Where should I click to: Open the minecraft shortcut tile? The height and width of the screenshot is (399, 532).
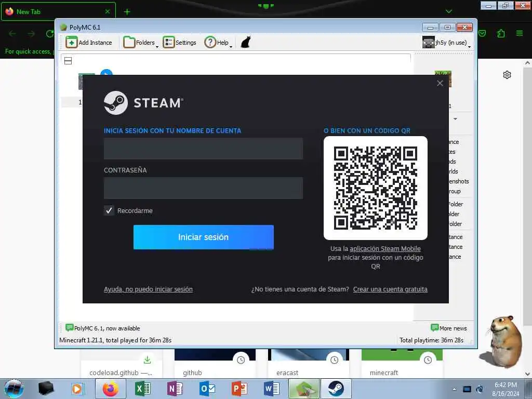[x=402, y=363]
